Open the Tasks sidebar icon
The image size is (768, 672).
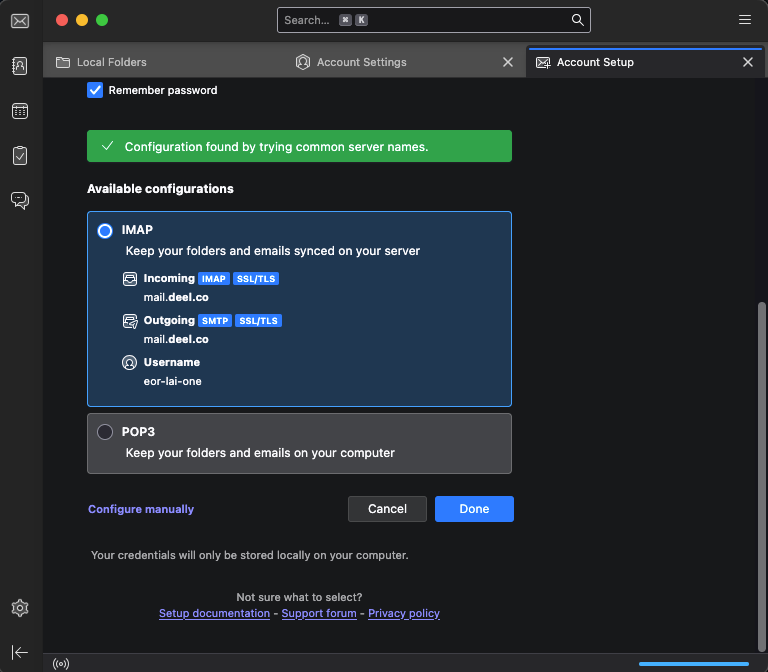click(x=19, y=155)
